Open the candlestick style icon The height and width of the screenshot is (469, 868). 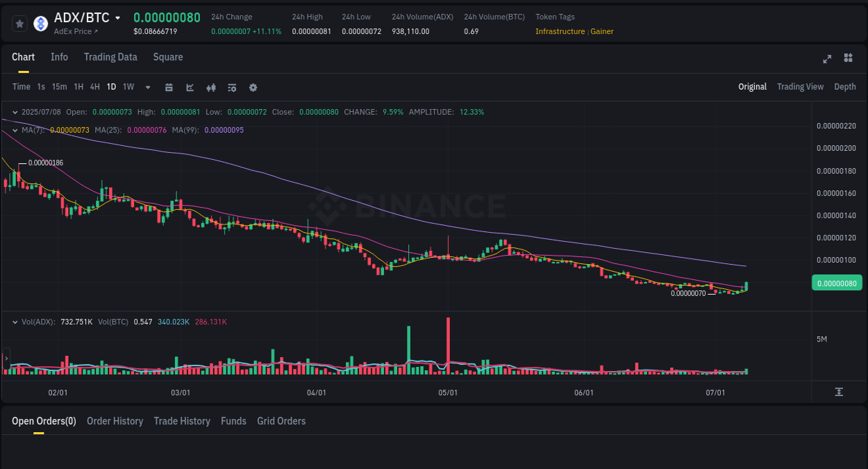click(210, 87)
